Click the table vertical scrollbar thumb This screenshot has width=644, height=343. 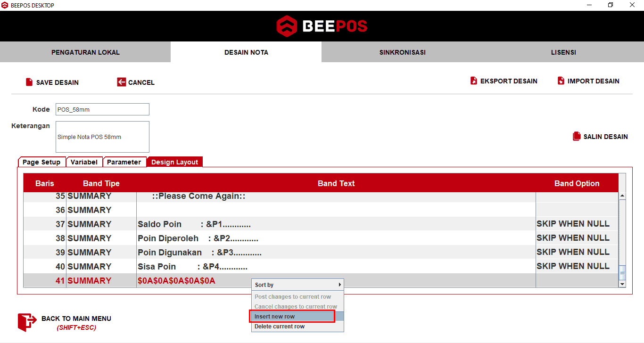(622, 272)
